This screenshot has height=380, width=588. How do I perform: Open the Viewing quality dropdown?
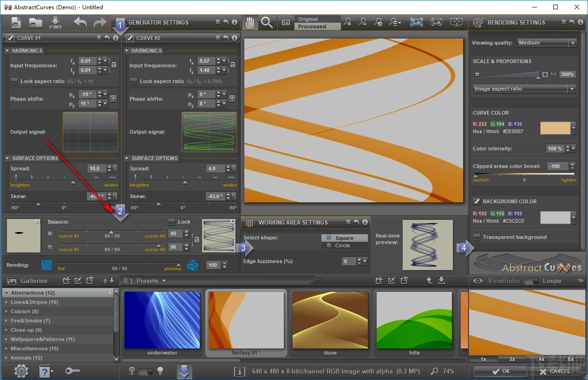(x=547, y=43)
